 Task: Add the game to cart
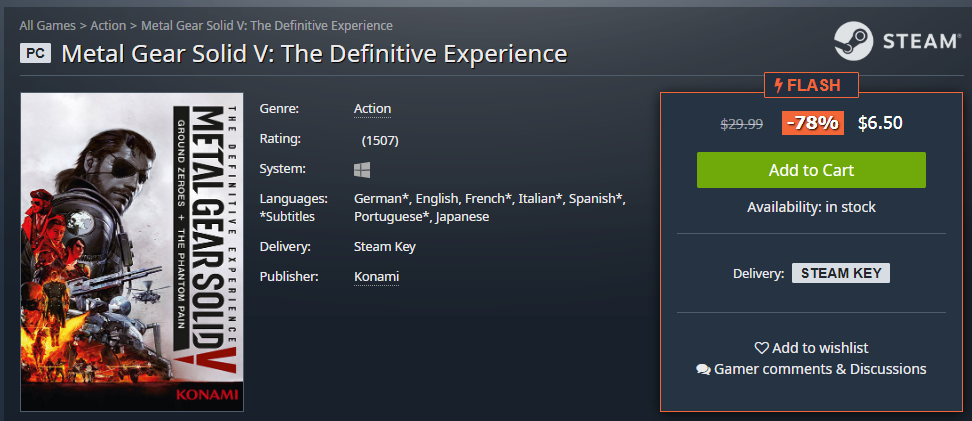coord(811,170)
